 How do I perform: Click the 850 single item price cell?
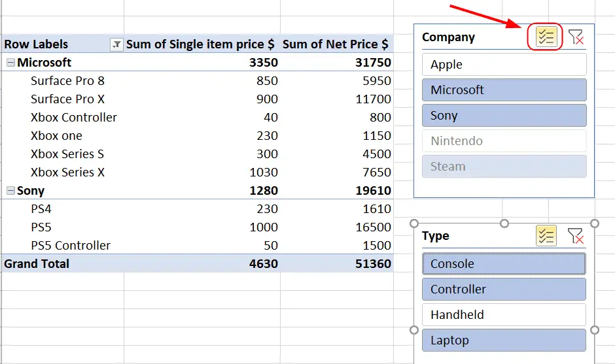[267, 81]
